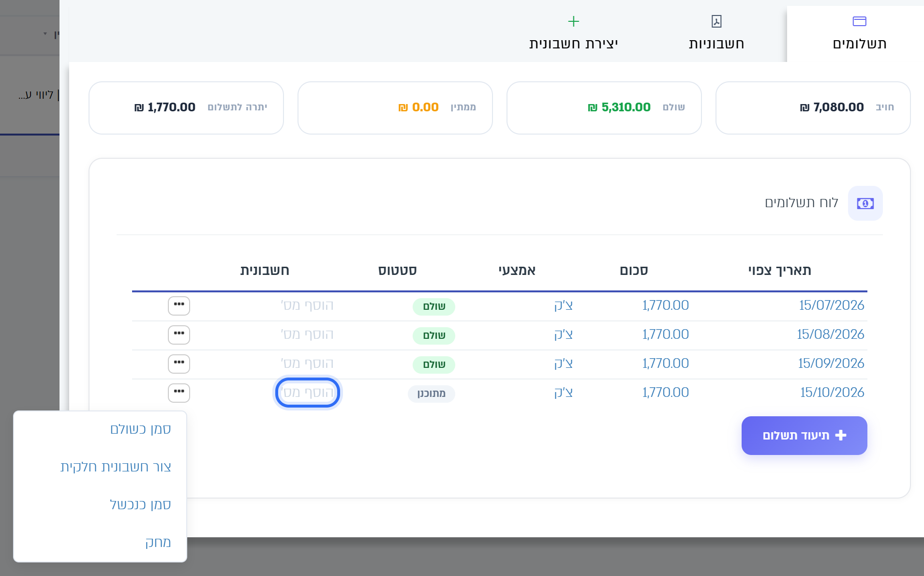Click the שולם status badge for 15/07/2026

click(434, 306)
